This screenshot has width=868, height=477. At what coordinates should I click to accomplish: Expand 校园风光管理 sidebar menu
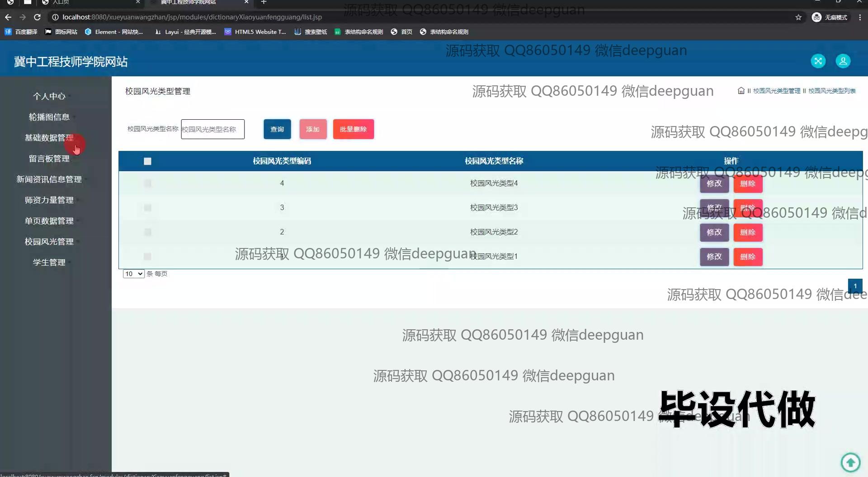click(x=49, y=242)
